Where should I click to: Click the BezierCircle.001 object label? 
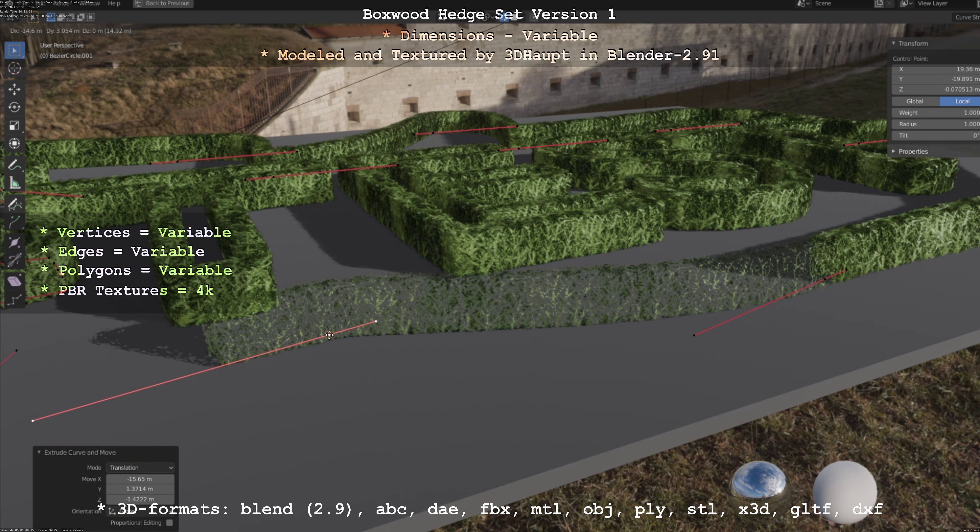click(x=66, y=55)
